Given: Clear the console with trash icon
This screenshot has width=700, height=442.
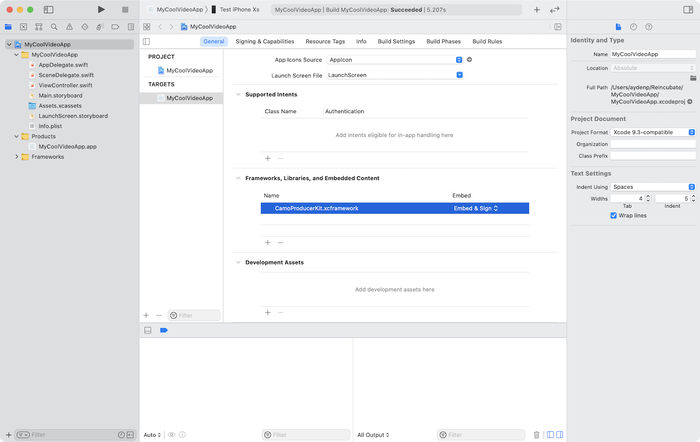Looking at the screenshot, I should (537, 434).
